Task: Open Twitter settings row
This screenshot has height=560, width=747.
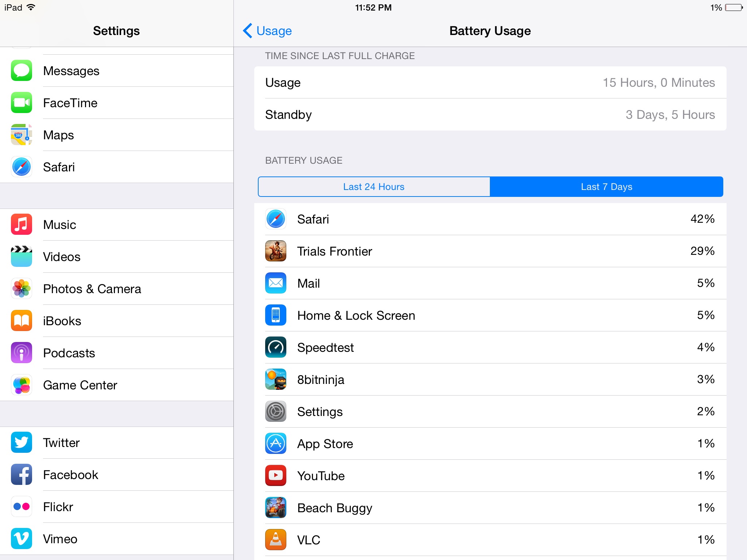Action: (117, 443)
